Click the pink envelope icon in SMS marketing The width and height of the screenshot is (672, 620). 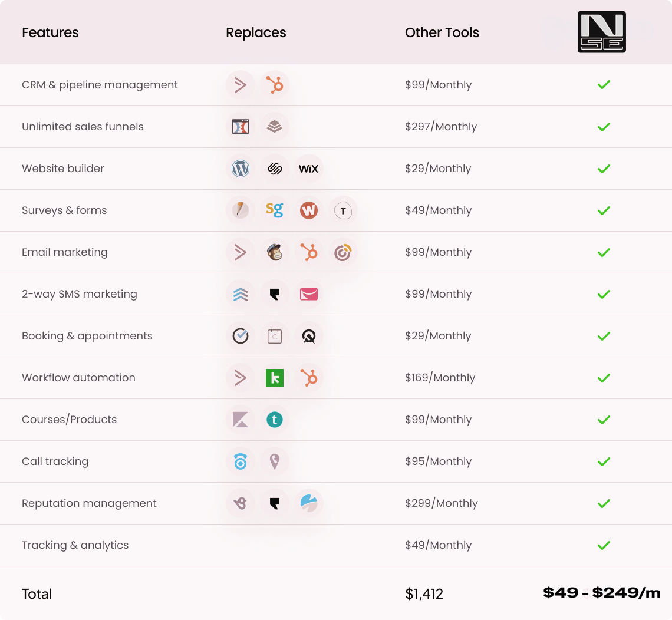(x=308, y=294)
